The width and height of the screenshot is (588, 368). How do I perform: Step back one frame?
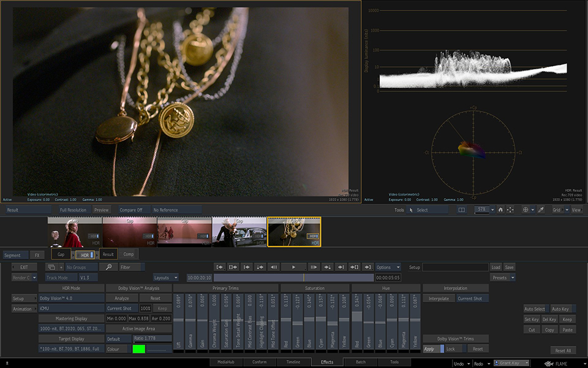[274, 267]
